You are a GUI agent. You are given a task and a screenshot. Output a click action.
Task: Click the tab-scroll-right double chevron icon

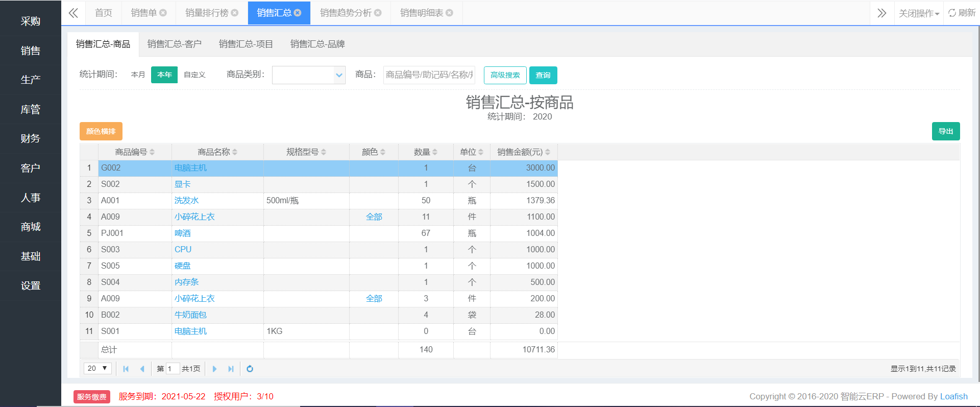[882, 13]
